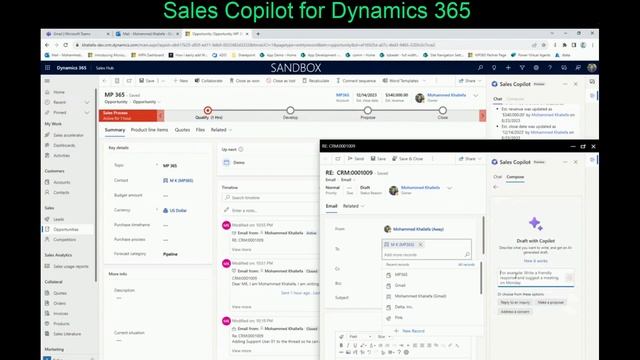Select the Develop stage marker

290,110
